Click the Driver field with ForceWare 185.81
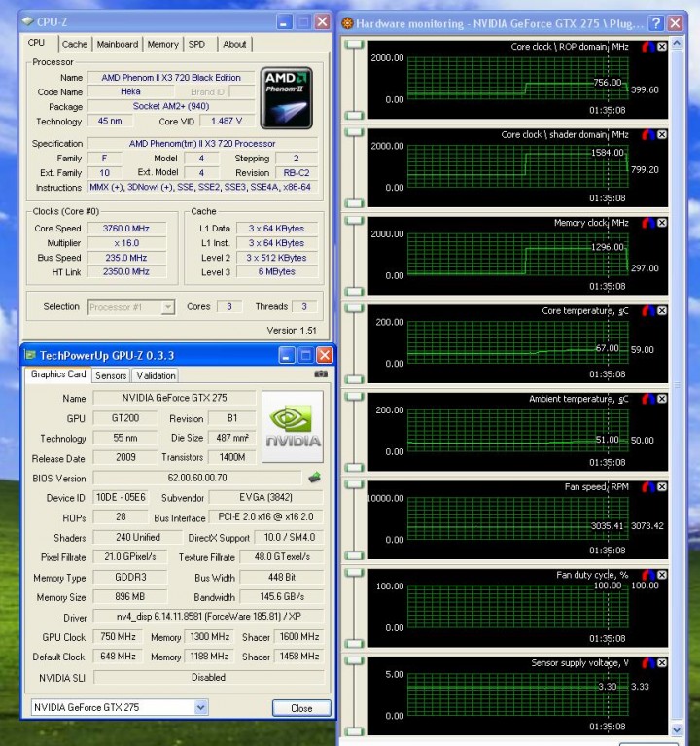The height and width of the screenshot is (746, 700). (x=208, y=616)
